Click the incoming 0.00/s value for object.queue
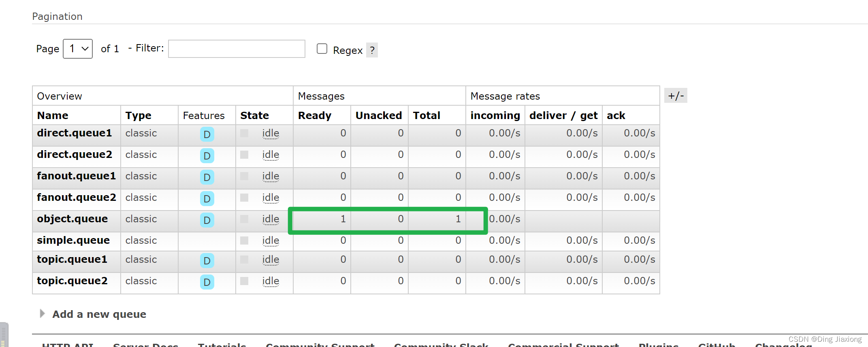The width and height of the screenshot is (868, 347). pos(505,219)
